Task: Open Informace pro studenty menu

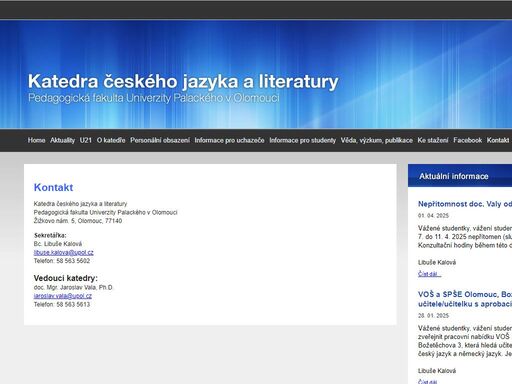Action: coord(302,140)
